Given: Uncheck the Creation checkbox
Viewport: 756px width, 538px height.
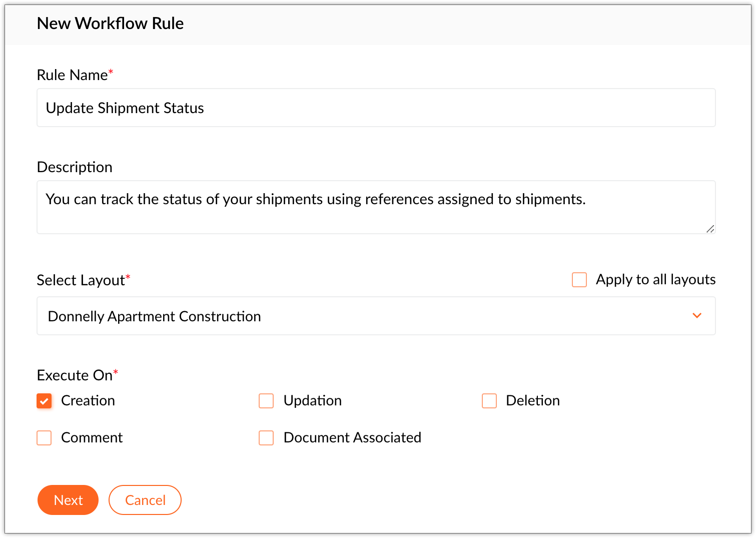Looking at the screenshot, I should pyautogui.click(x=44, y=401).
